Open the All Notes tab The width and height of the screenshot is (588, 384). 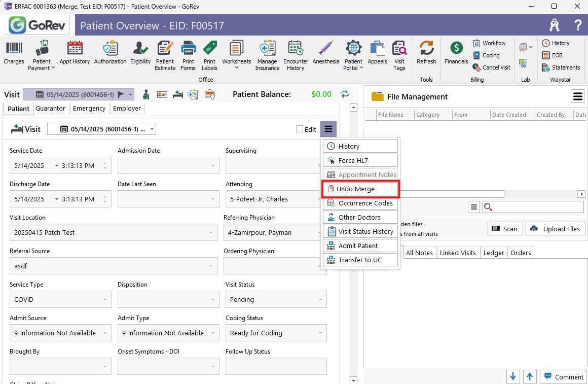point(419,253)
